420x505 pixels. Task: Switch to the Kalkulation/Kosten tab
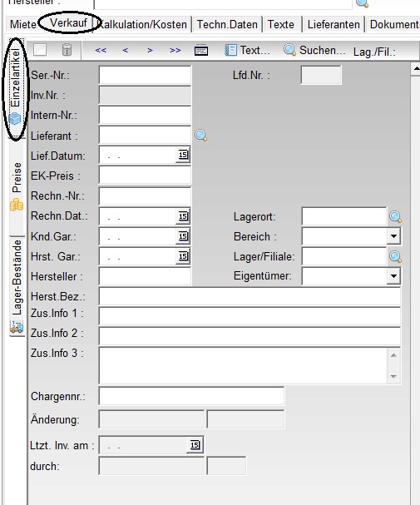pyautogui.click(x=142, y=24)
